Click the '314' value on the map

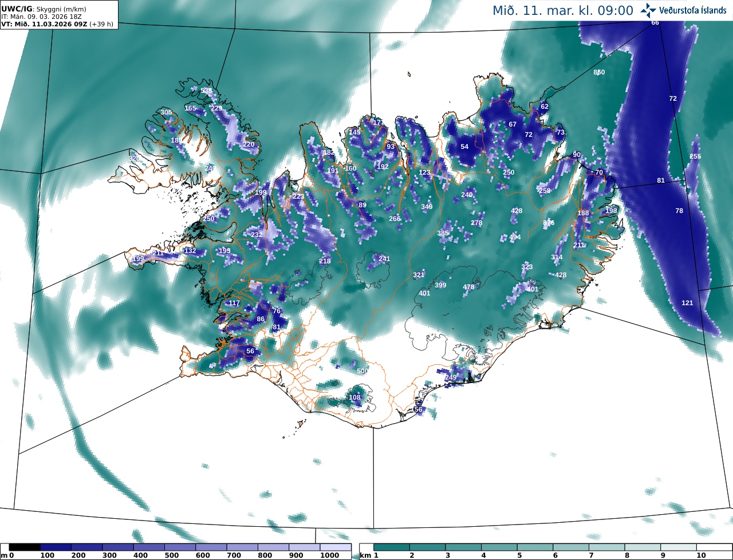(557, 257)
